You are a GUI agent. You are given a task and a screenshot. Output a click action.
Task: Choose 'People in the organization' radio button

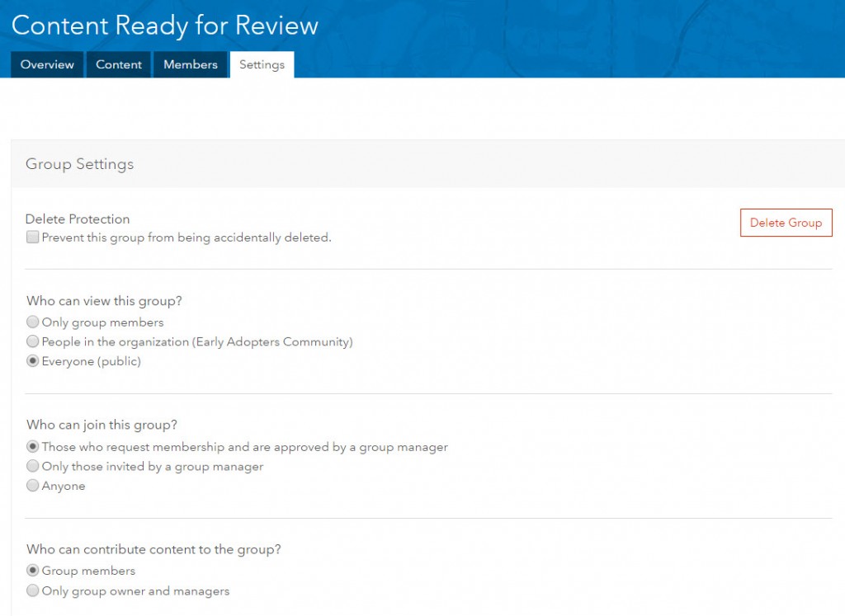[32, 341]
